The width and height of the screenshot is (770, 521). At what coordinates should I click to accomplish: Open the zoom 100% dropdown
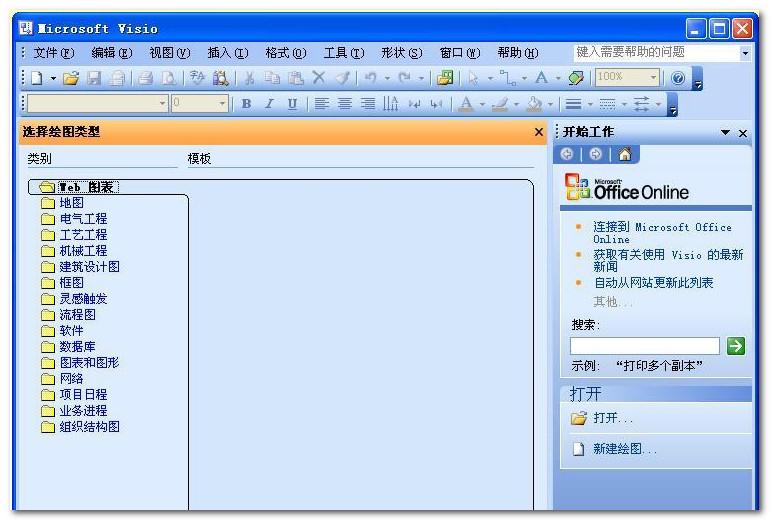[x=654, y=78]
